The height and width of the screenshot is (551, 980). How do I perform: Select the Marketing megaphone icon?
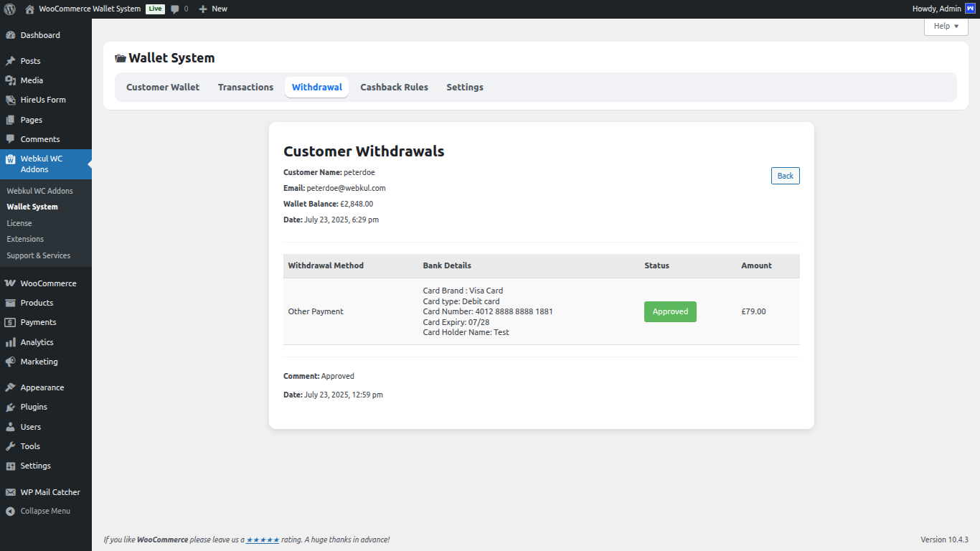(10, 362)
